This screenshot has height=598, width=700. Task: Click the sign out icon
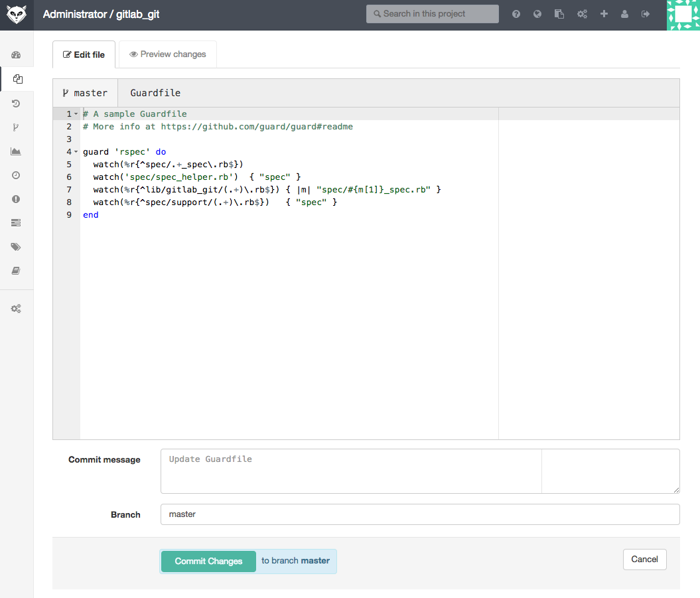(x=646, y=14)
